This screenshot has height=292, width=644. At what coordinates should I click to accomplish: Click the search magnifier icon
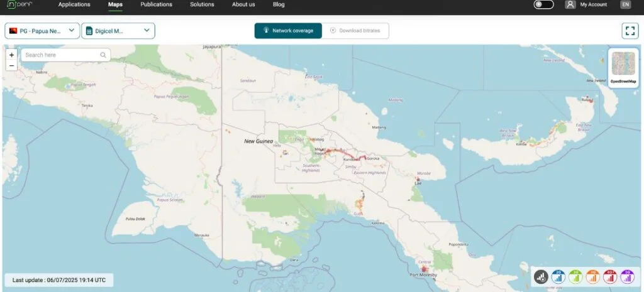tap(103, 55)
